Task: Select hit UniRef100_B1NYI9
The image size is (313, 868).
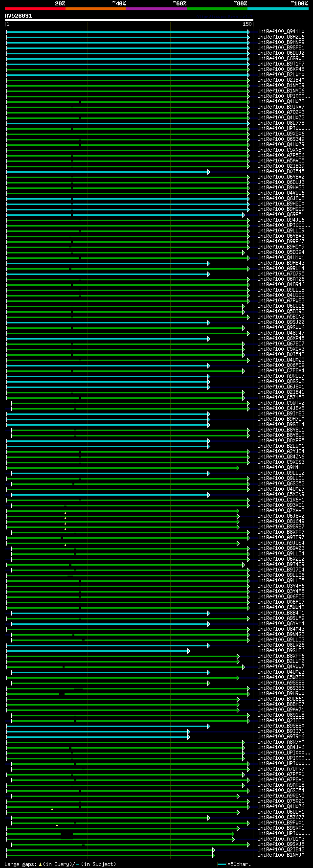Action: pos(281,86)
